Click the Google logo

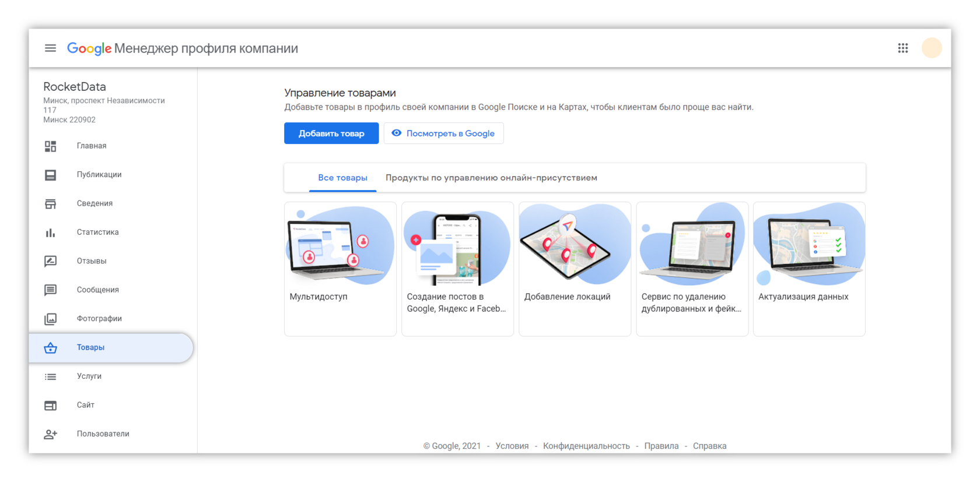pos(89,48)
